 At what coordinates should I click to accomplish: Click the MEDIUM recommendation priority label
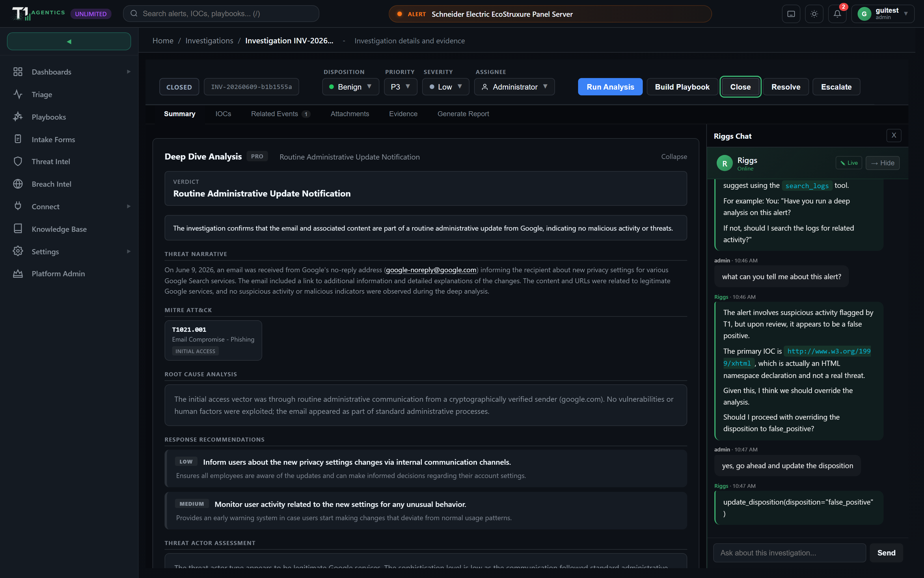(192, 504)
